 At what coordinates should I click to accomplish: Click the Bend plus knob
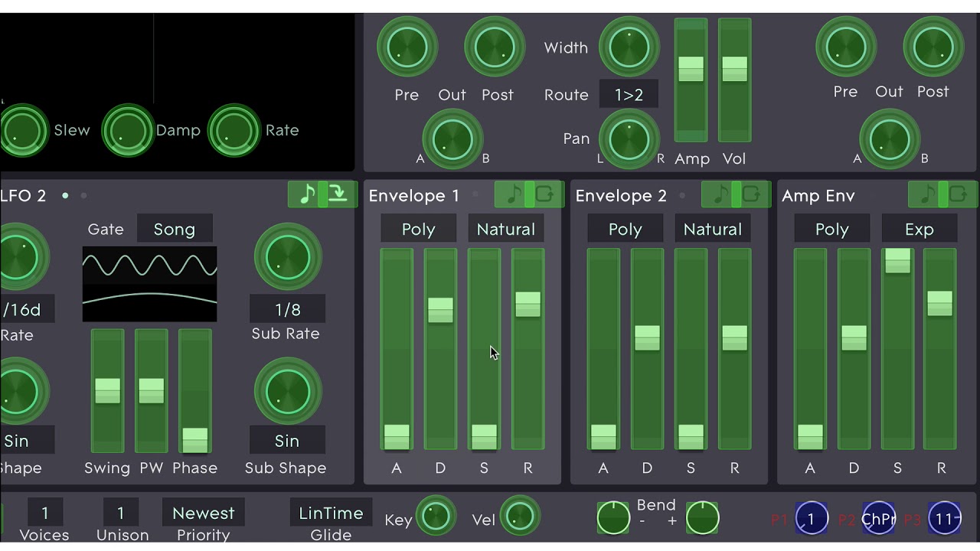pos(703,518)
